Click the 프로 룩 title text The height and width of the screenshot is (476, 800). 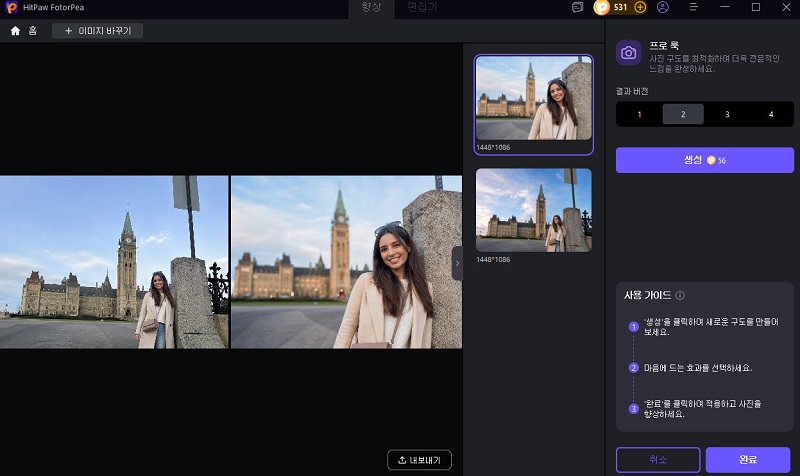tap(664, 45)
